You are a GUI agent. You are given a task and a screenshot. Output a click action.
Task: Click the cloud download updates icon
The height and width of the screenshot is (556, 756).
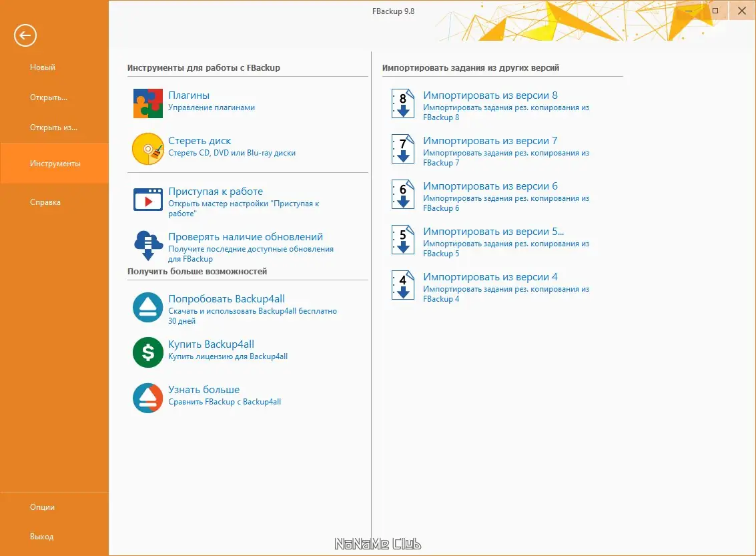tap(148, 245)
